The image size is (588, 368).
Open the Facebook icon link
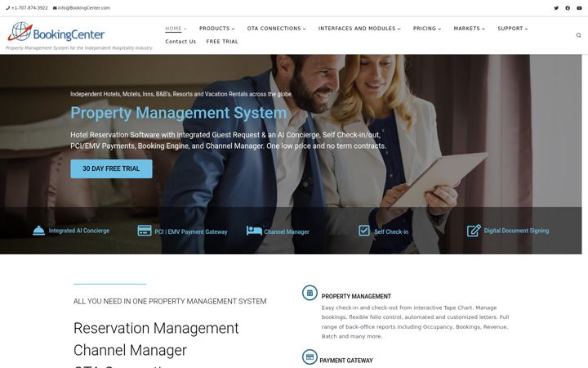[x=568, y=8]
